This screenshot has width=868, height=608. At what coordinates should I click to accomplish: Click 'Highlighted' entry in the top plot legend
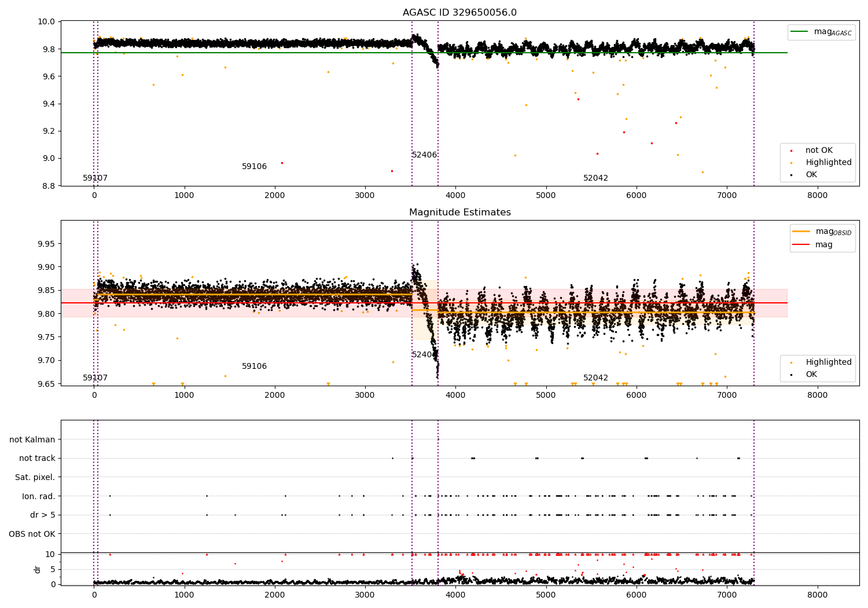click(x=829, y=163)
